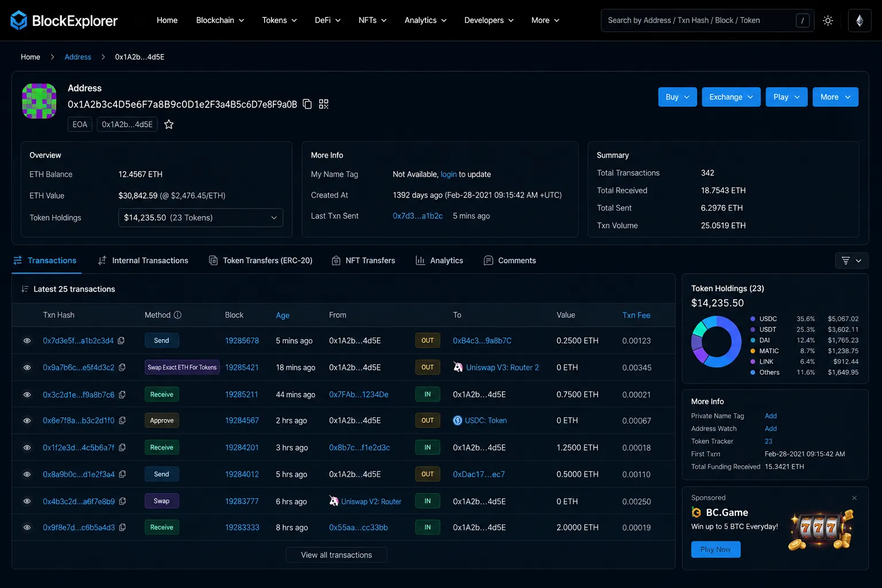The width and height of the screenshot is (882, 588).
Task: Click the Method column info icon
Action: (x=177, y=315)
